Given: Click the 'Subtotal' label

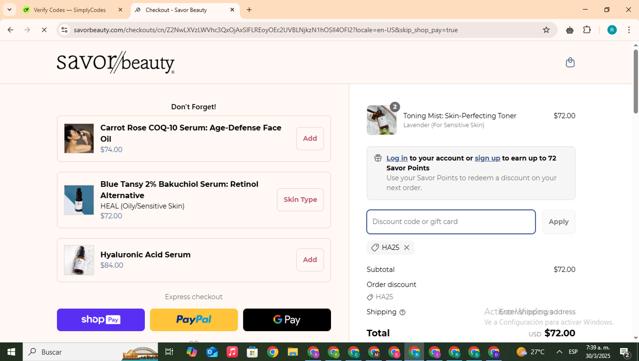Looking at the screenshot, I should click(x=380, y=269).
